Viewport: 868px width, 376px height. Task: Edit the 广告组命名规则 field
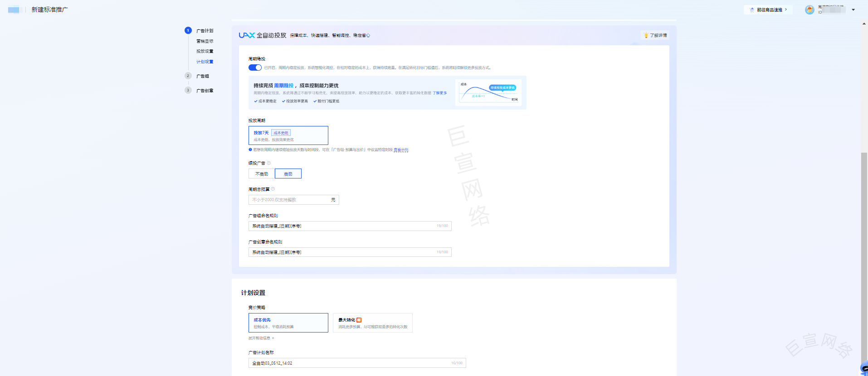[350, 226]
